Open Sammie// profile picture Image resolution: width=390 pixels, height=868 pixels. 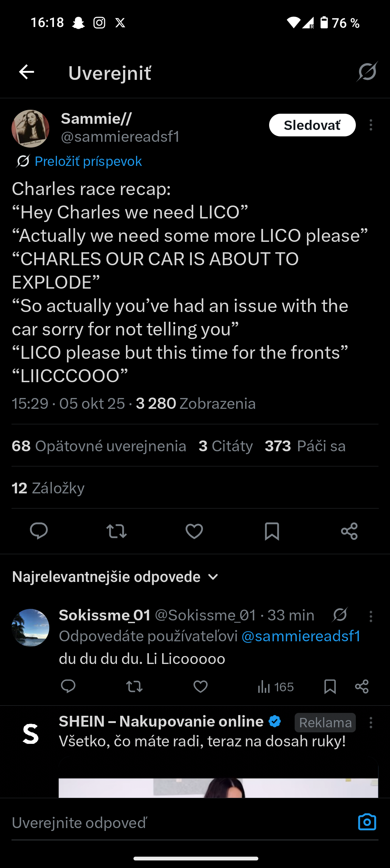tap(31, 128)
